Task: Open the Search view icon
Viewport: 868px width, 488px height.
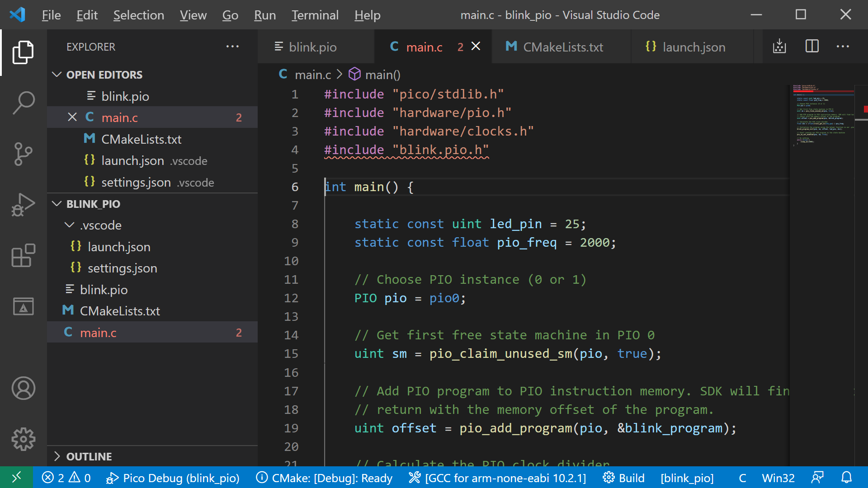Action: (x=23, y=103)
